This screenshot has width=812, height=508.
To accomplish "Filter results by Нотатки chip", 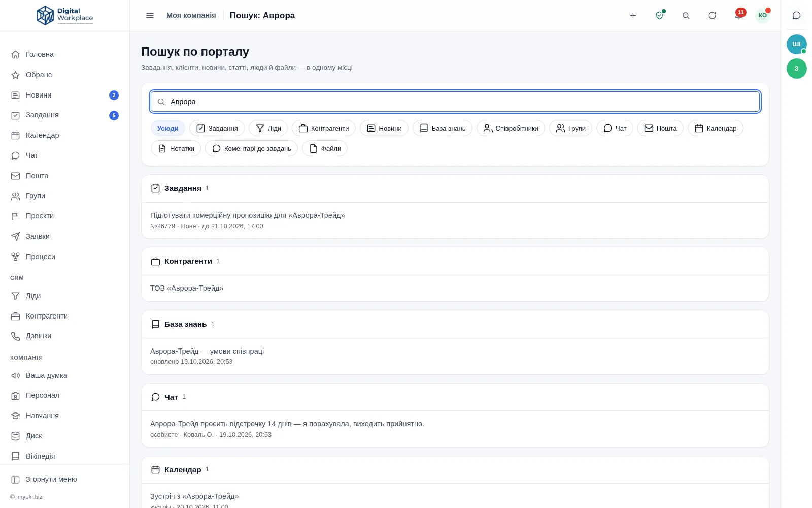I will (x=176, y=148).
